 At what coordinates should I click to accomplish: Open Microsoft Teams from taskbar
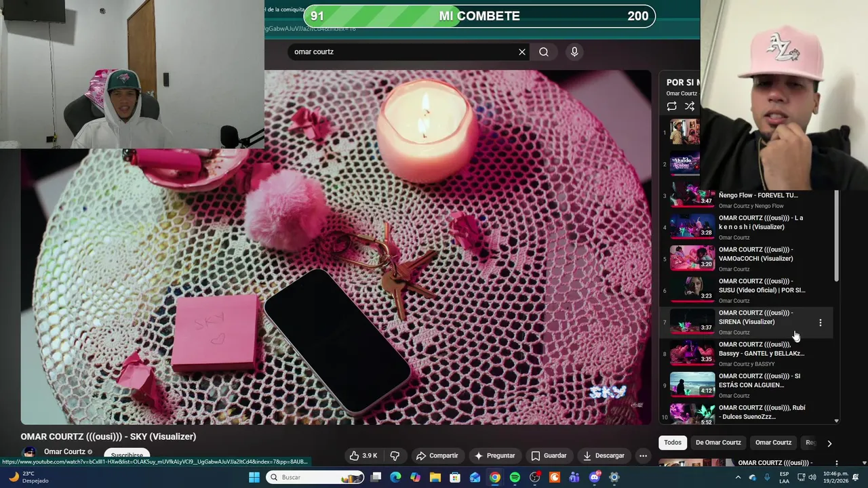click(574, 477)
